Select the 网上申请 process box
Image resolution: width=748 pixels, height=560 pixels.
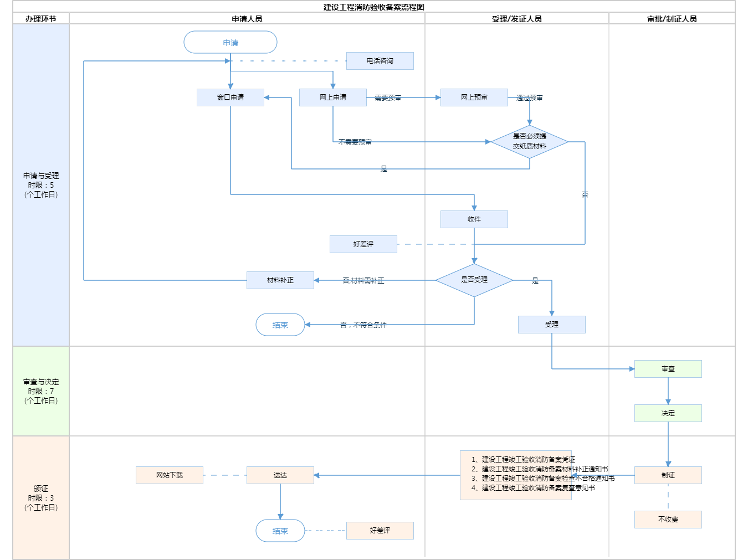click(332, 97)
